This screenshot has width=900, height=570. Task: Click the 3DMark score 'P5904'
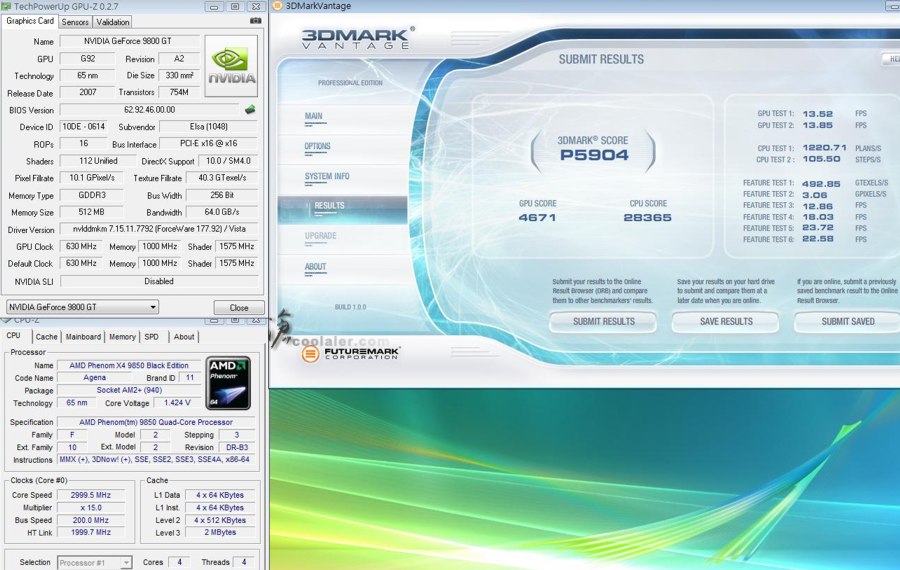click(593, 155)
